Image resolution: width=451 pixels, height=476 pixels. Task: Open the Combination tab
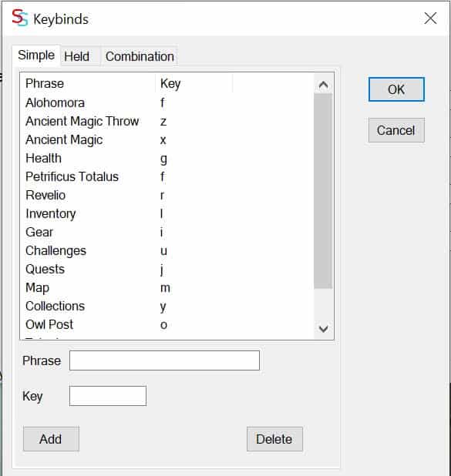click(140, 56)
